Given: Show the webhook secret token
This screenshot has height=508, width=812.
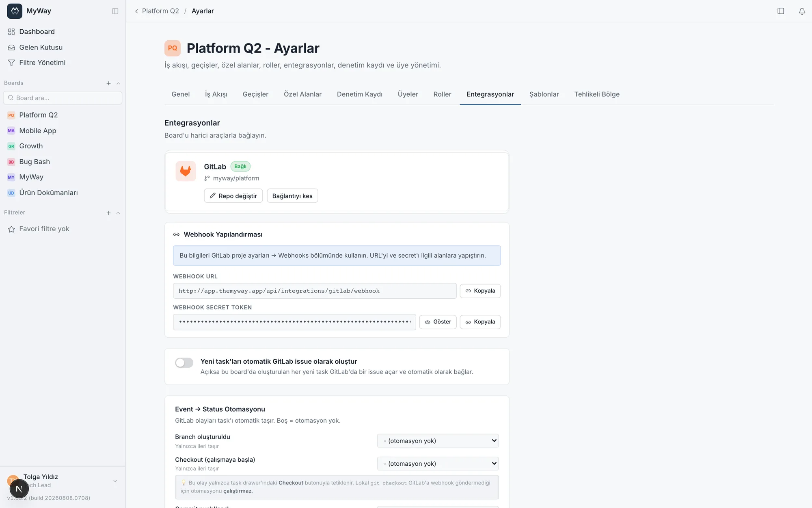Looking at the screenshot, I should pyautogui.click(x=438, y=322).
